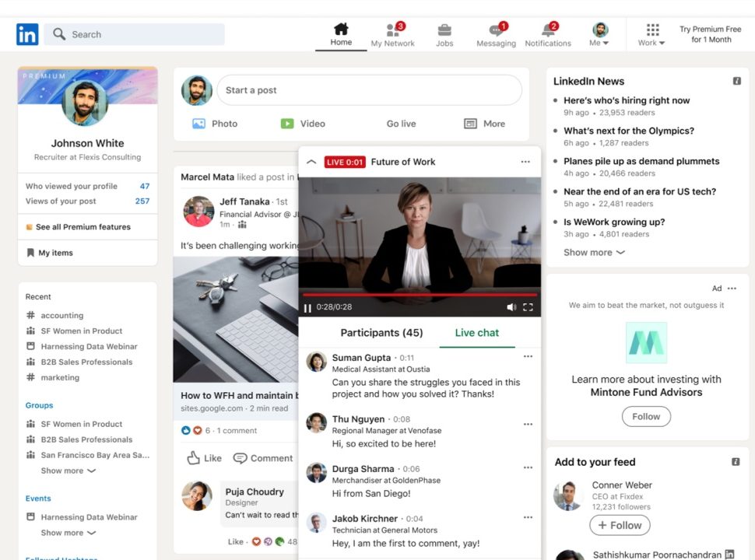The height and width of the screenshot is (560, 755).
Task: Open More post options
Action: click(484, 124)
